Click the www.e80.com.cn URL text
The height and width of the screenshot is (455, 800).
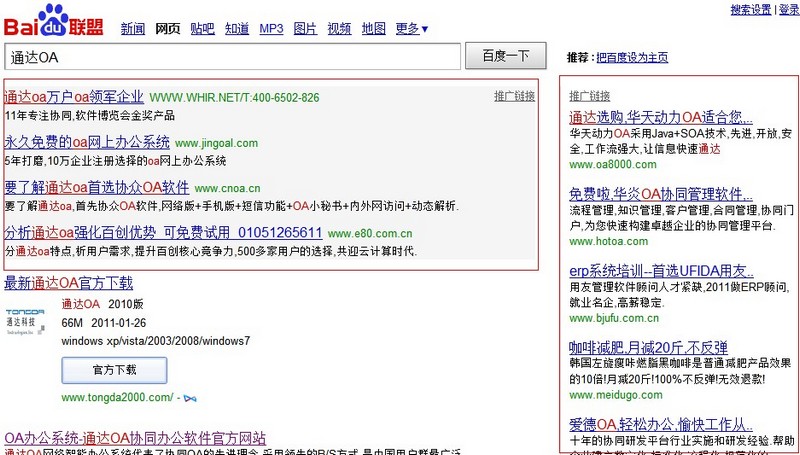[370, 234]
